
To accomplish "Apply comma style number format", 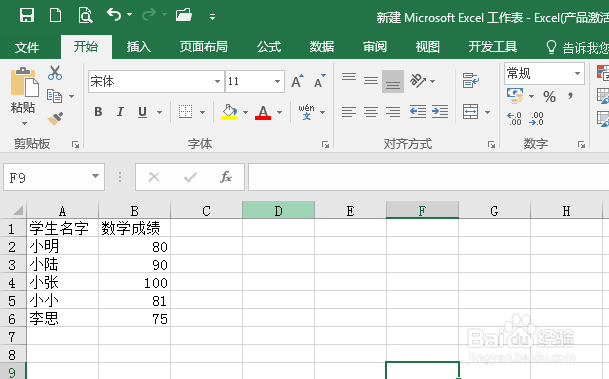I will coord(570,96).
